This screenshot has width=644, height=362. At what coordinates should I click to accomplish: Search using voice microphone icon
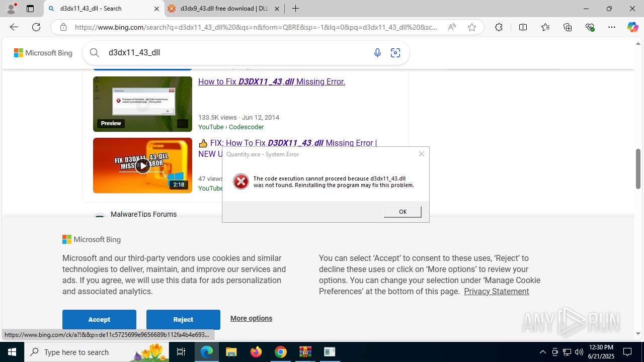[x=377, y=52]
